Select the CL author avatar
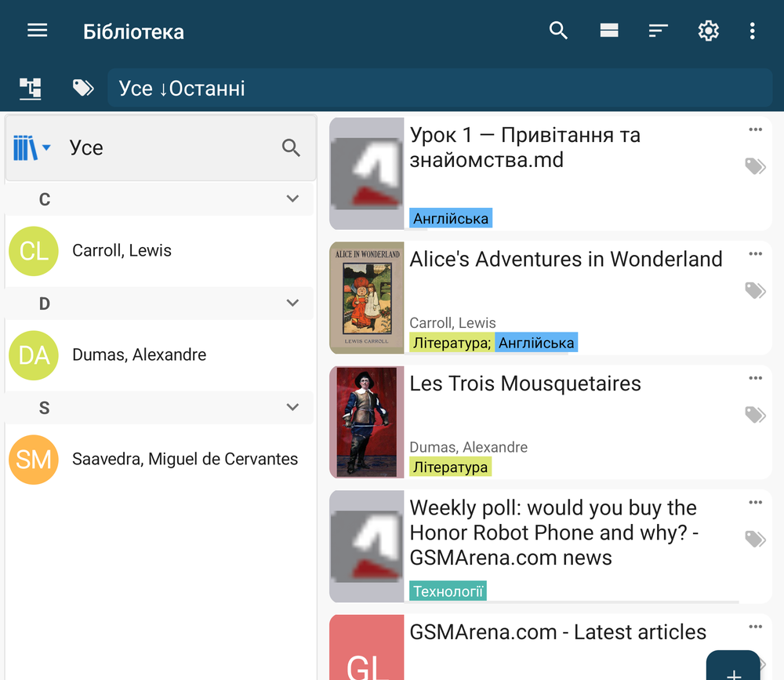 click(x=34, y=251)
